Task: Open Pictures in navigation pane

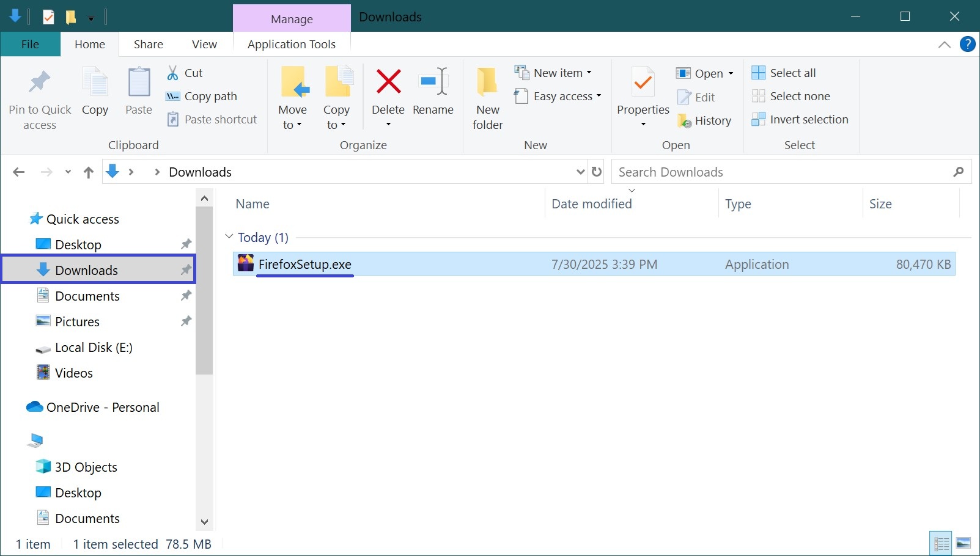Action: point(77,321)
